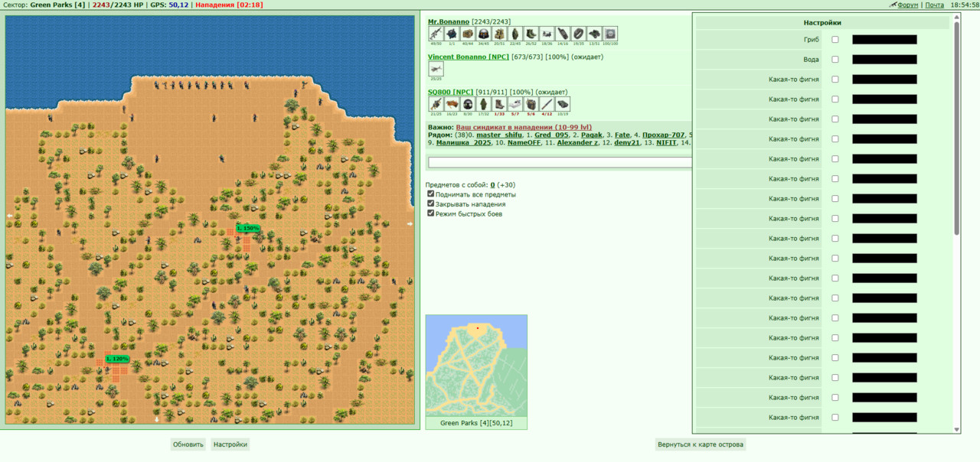Image resolution: width=980 pixels, height=462 pixels.
Task: Click Mr.Bonanno's mine item icon (1/1)
Action: 452,34
